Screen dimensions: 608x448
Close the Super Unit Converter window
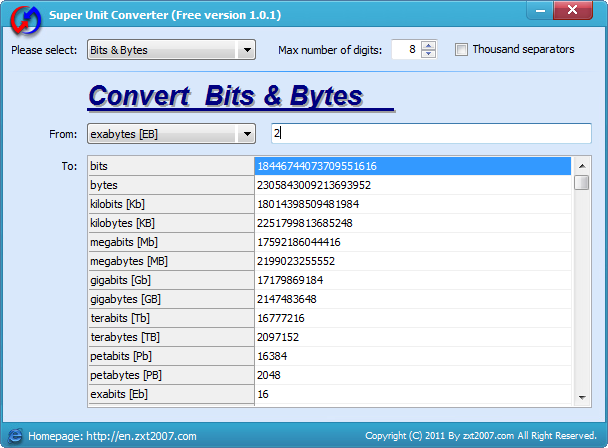[573, 10]
